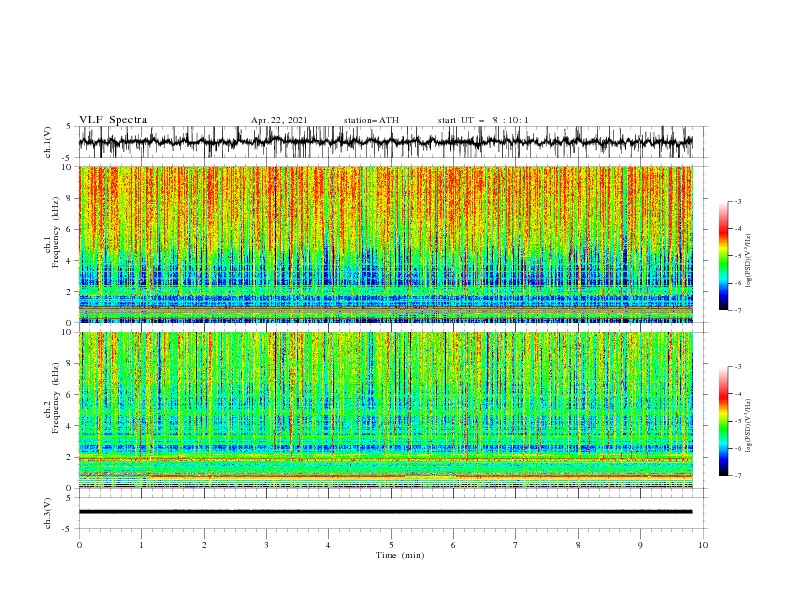The height and width of the screenshot is (612, 792).
Task: Click time axis tick label "3"
Action: tap(266, 545)
